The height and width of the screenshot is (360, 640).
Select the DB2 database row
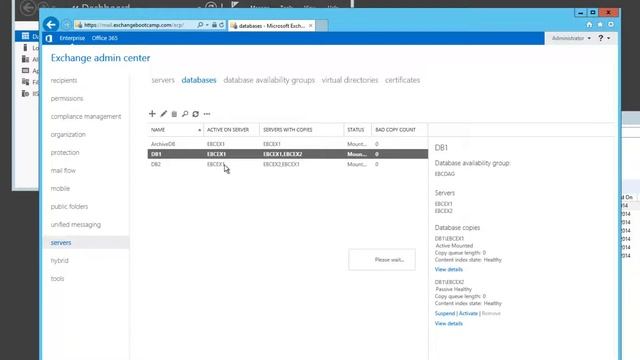[x=288, y=164]
